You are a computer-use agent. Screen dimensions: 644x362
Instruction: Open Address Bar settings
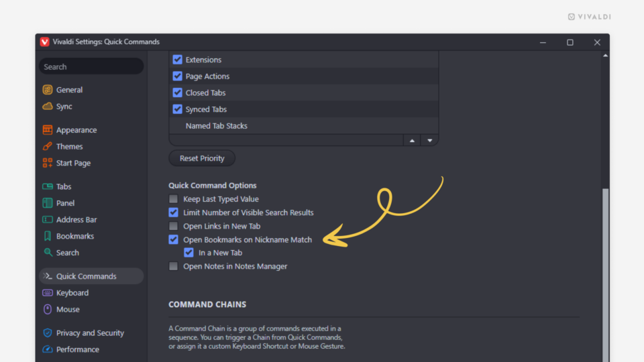(x=91, y=220)
